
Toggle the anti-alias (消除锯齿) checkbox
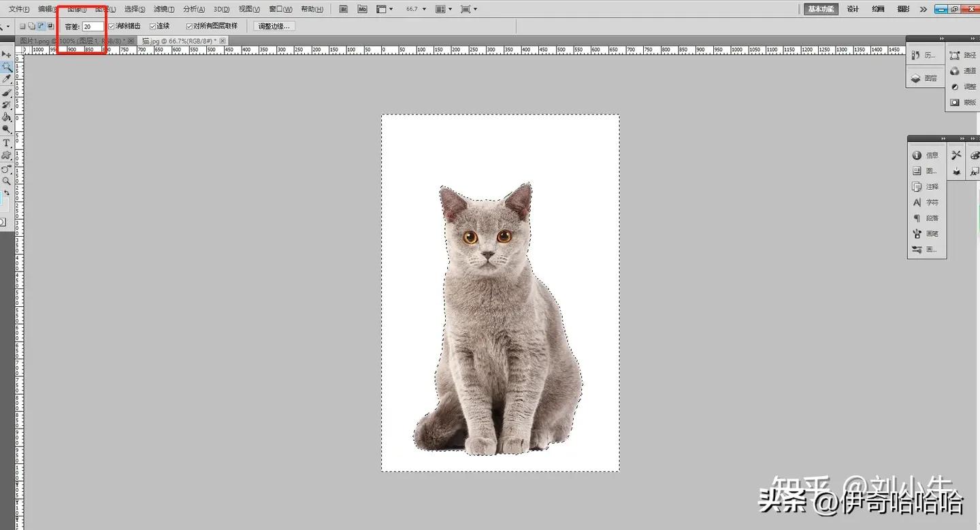pos(111,26)
